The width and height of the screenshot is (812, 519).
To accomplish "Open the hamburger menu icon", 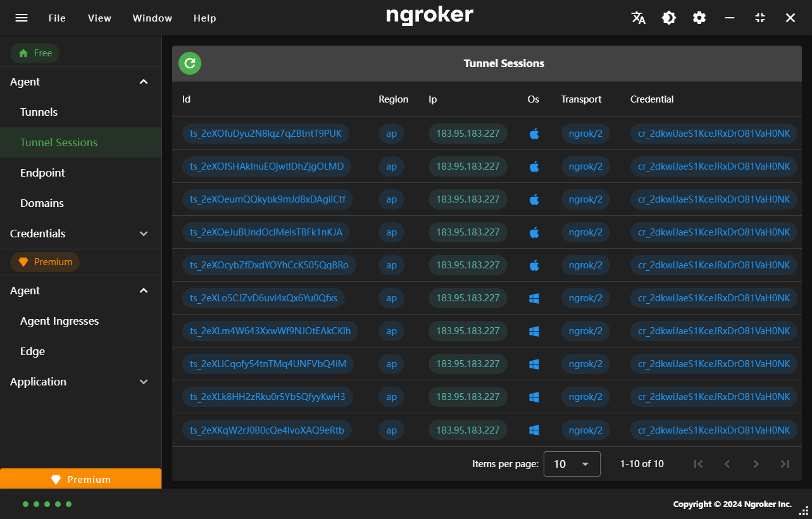I will coord(22,18).
